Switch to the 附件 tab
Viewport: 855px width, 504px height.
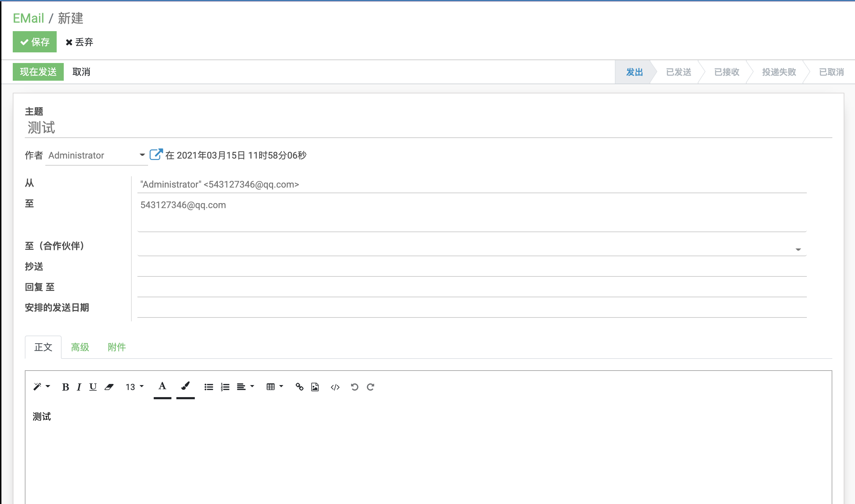117,347
